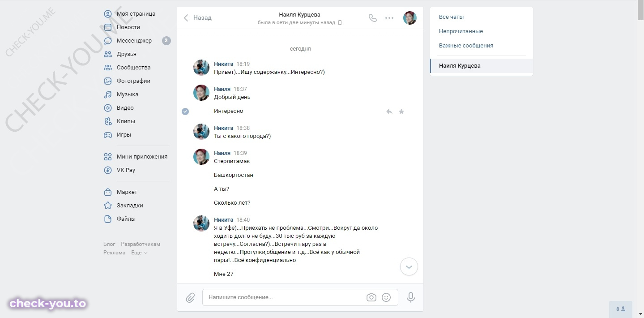Screen dimensions: 644x318
Task: Open Наиля Курцева name in chat header
Action: coord(299,14)
